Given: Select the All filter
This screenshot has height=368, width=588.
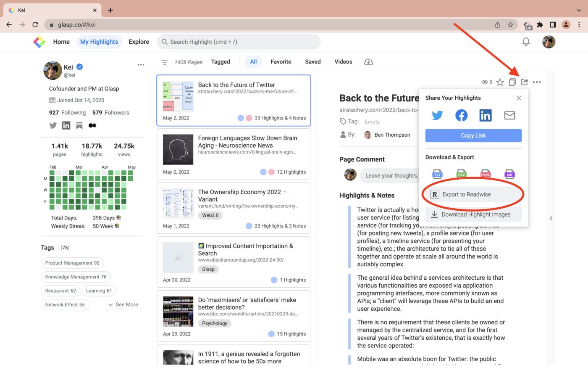Looking at the screenshot, I should click(253, 62).
